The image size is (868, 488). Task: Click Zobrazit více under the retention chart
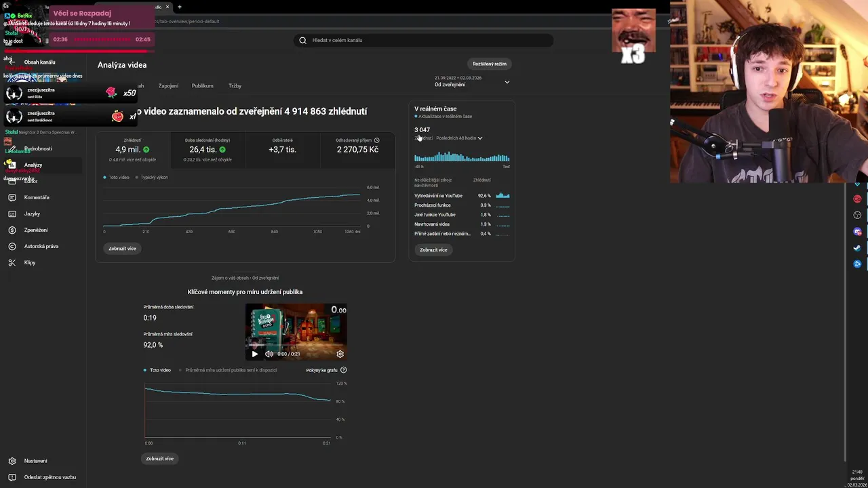(x=159, y=459)
